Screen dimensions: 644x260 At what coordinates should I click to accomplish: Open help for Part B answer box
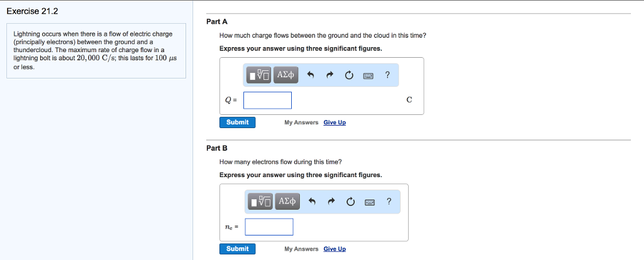389,202
